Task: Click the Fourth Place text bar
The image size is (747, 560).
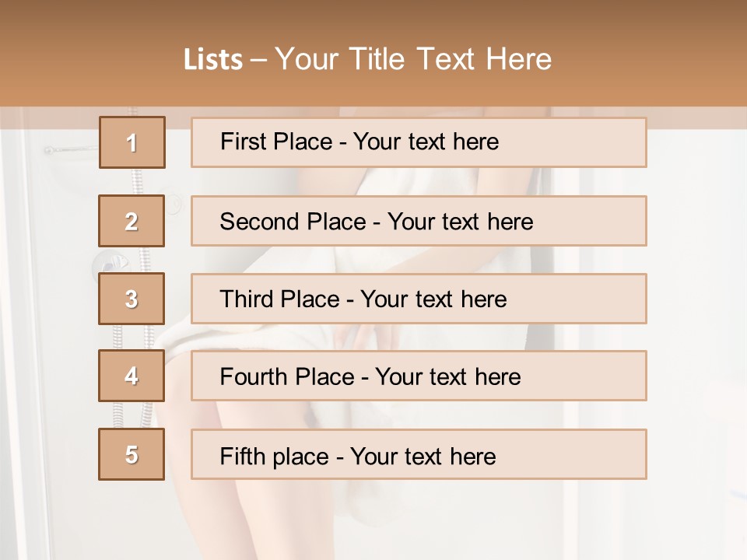Action: pos(419,376)
